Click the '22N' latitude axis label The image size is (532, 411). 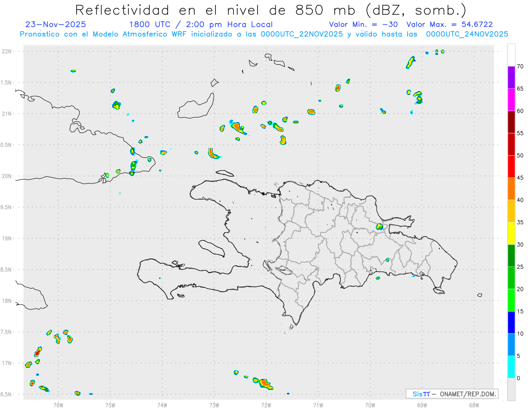pos(8,51)
